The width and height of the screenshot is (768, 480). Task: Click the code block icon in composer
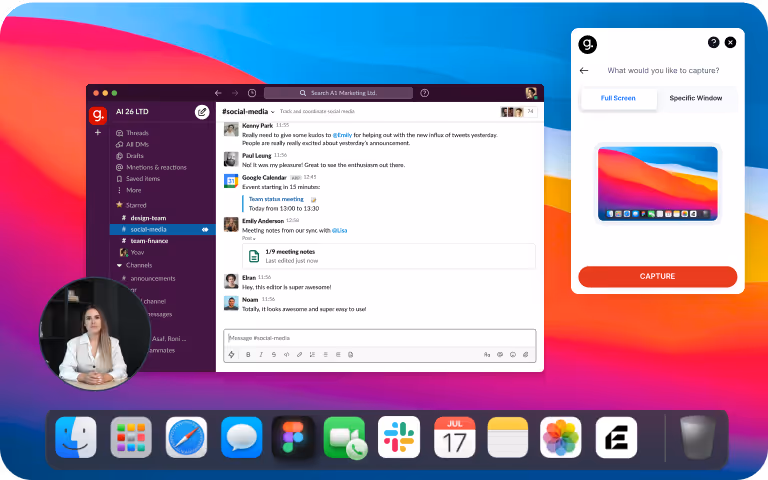point(351,355)
